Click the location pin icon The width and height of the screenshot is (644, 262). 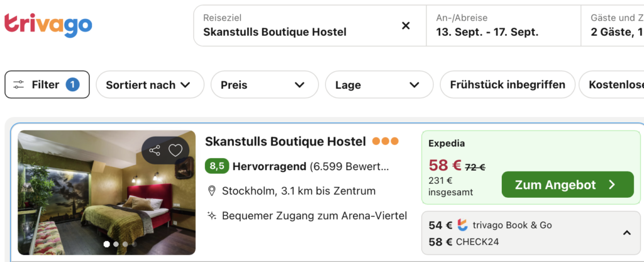click(x=212, y=191)
